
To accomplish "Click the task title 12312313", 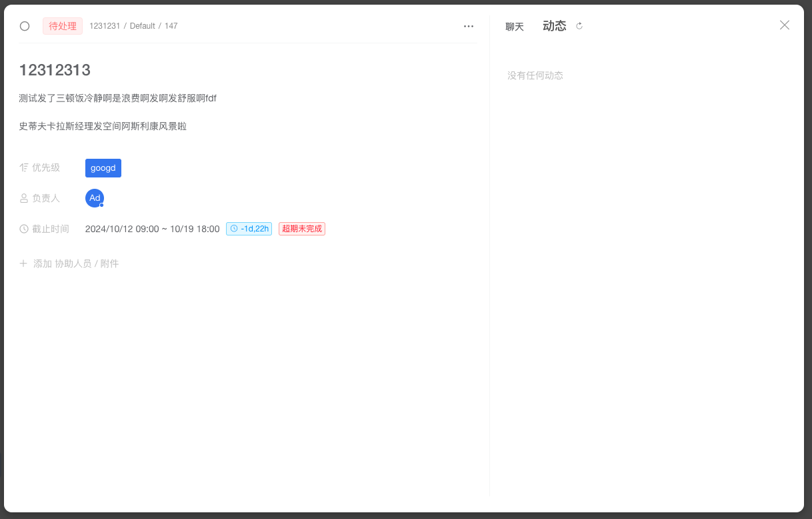I will click(x=55, y=70).
